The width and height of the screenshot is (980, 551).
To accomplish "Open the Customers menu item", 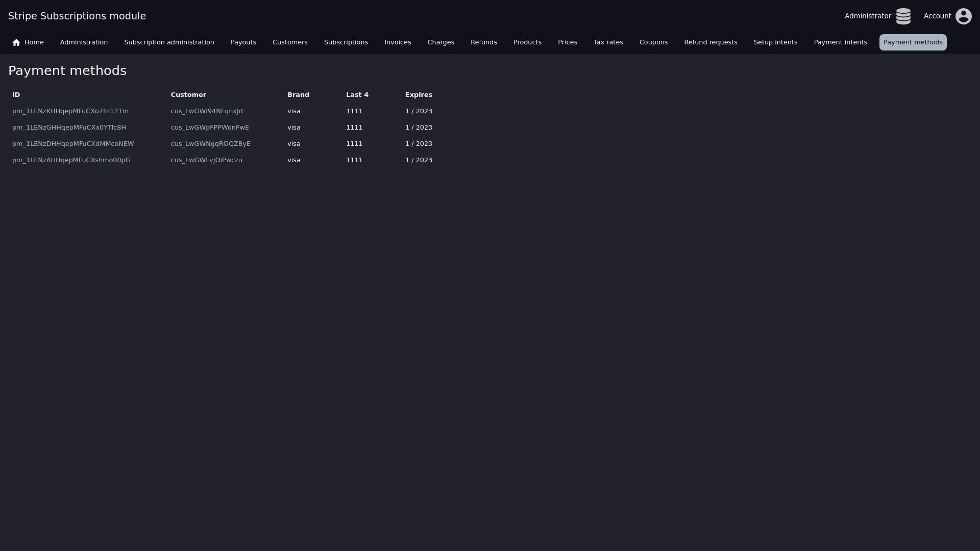I will [290, 42].
